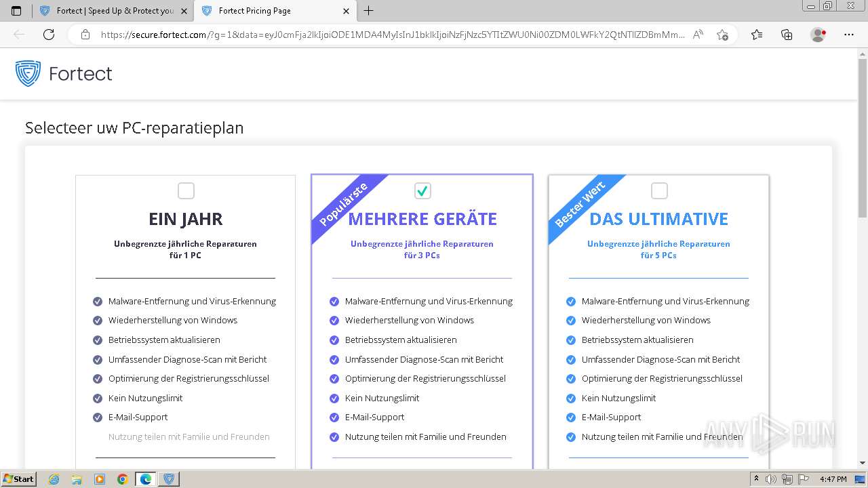Screen dimensions: 868x488
Task: Open the Windows Start button
Action: (x=19, y=479)
